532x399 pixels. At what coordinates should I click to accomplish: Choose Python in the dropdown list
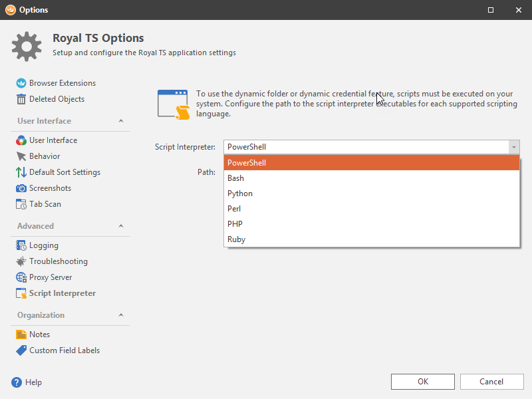pyautogui.click(x=240, y=194)
